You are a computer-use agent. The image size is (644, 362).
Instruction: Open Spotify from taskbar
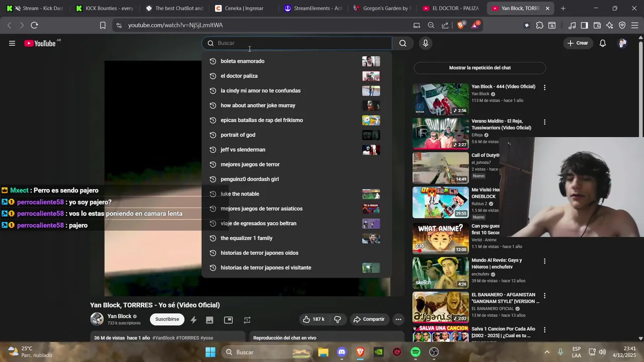pos(416,352)
